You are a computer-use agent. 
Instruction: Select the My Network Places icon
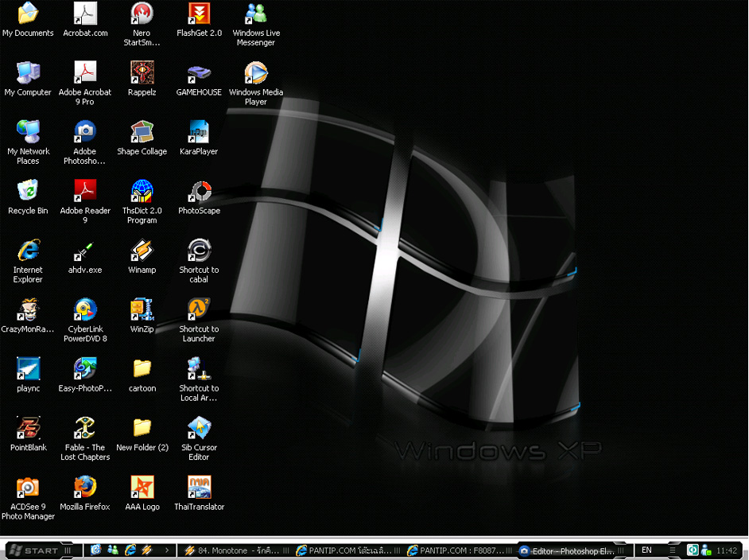28,142
